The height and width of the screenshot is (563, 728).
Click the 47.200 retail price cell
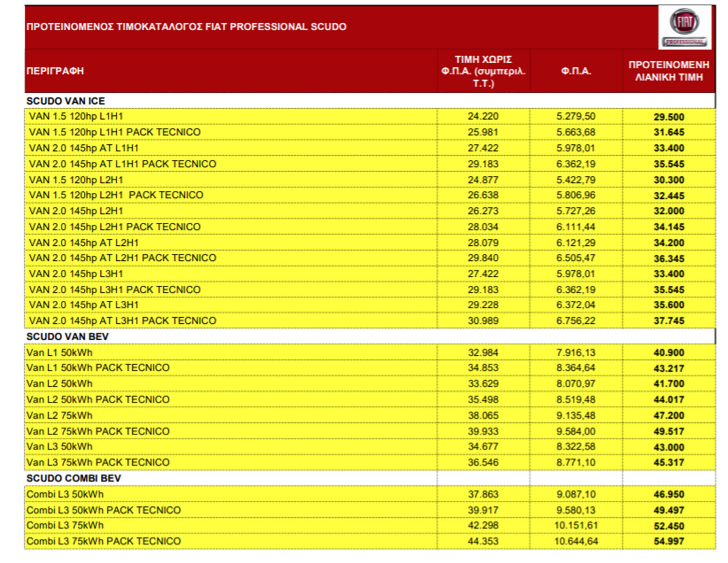pos(669,415)
